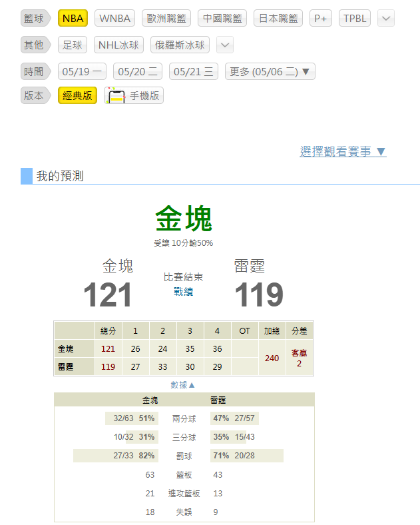Image resolution: width=420 pixels, height=525 pixels.
Task: Click the 240 total points cell
Action: [272, 358]
